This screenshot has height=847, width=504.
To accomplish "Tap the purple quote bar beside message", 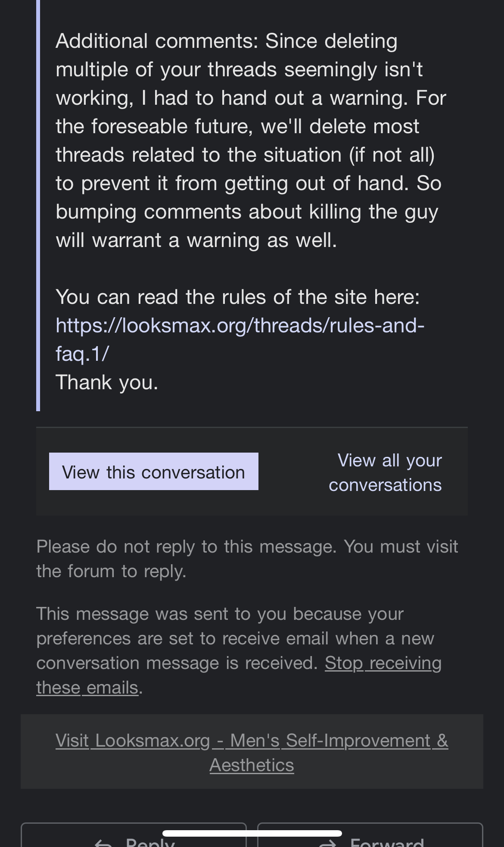I will point(38,205).
